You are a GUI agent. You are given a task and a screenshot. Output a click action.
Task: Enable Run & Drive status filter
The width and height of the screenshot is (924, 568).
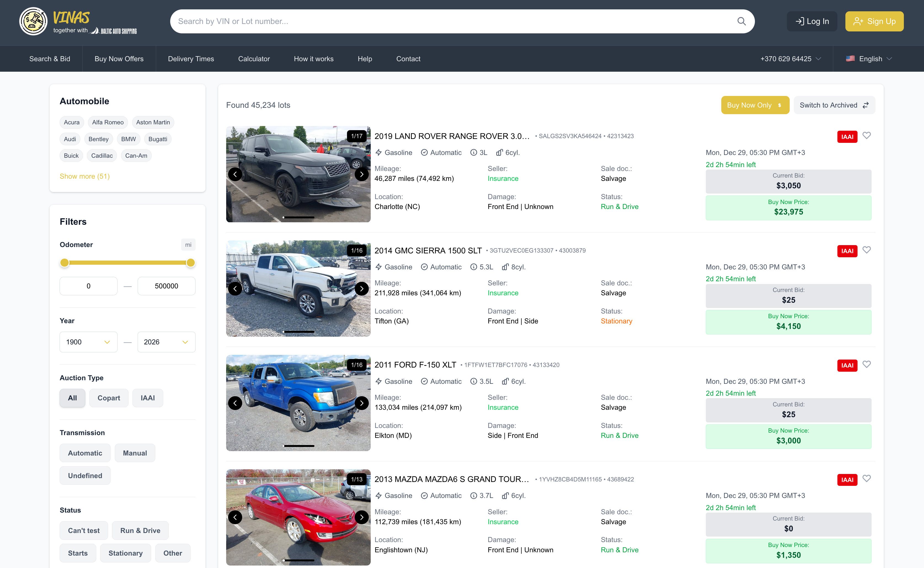pos(140,531)
